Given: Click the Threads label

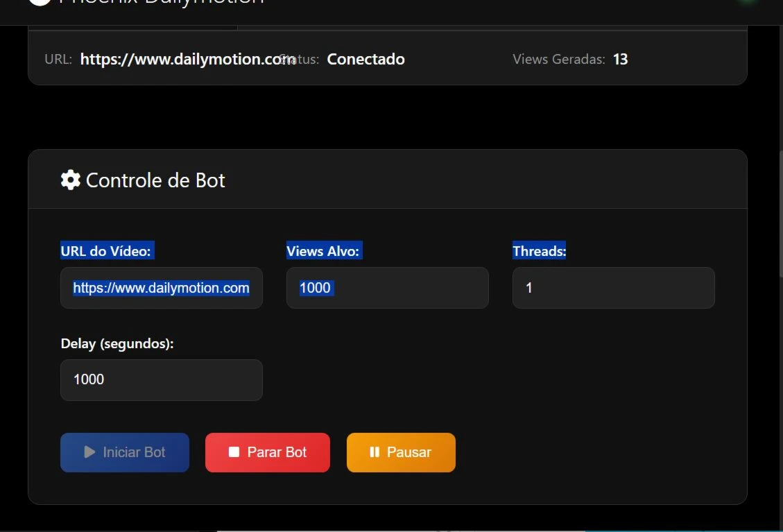Looking at the screenshot, I should point(540,251).
